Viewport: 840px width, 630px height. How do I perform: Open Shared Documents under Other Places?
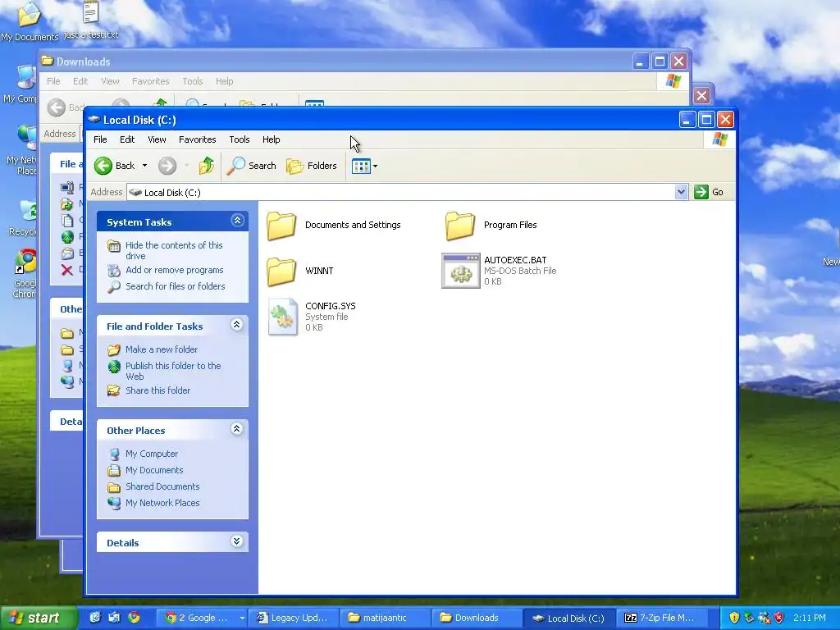click(x=162, y=486)
